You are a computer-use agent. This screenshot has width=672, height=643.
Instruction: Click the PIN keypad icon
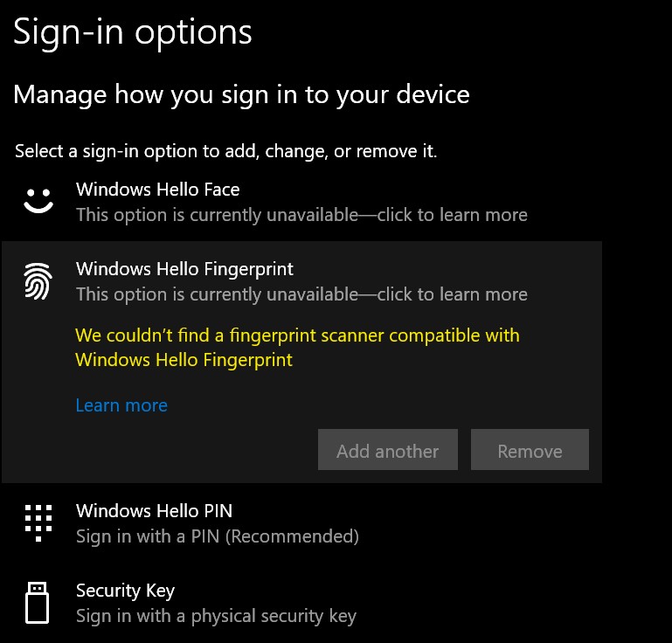coord(38,523)
